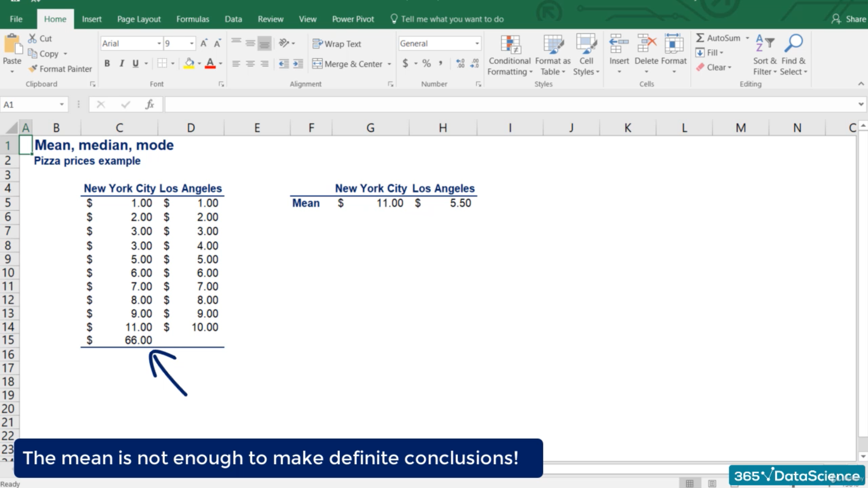Click the Format Painter brush icon
Image resolution: width=868 pixels, height=488 pixels.
tap(33, 69)
